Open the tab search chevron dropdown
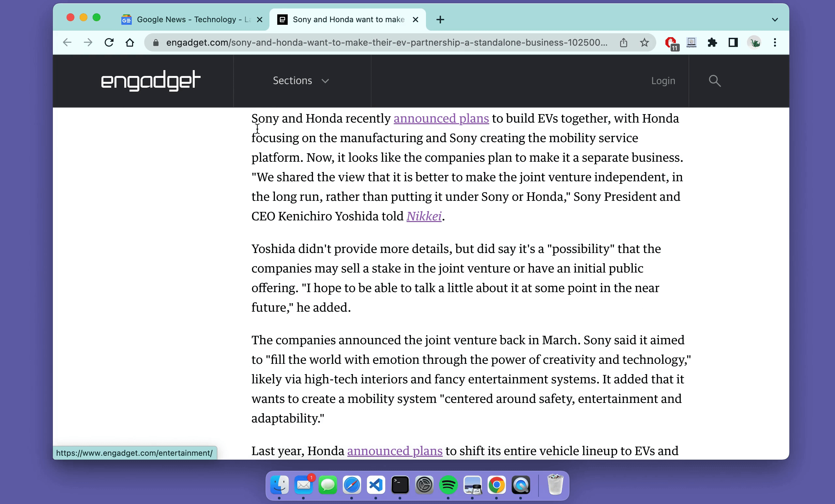 [775, 20]
